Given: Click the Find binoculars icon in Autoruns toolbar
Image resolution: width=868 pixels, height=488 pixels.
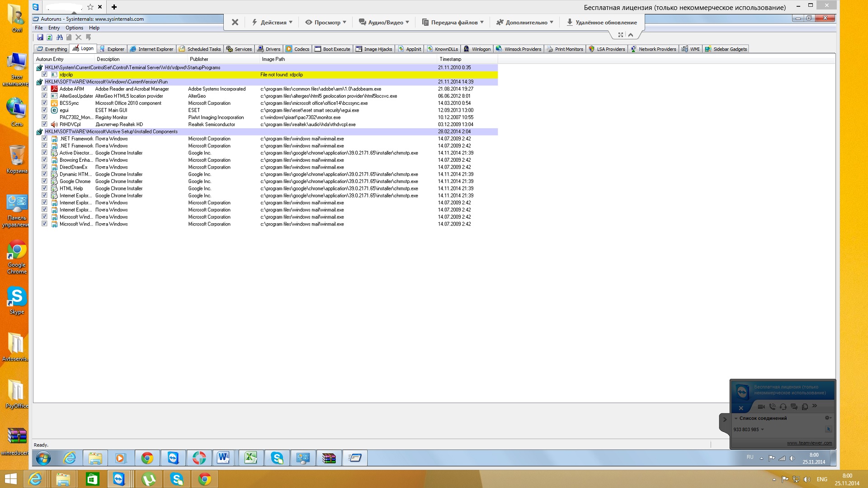Looking at the screenshot, I should click(x=60, y=38).
